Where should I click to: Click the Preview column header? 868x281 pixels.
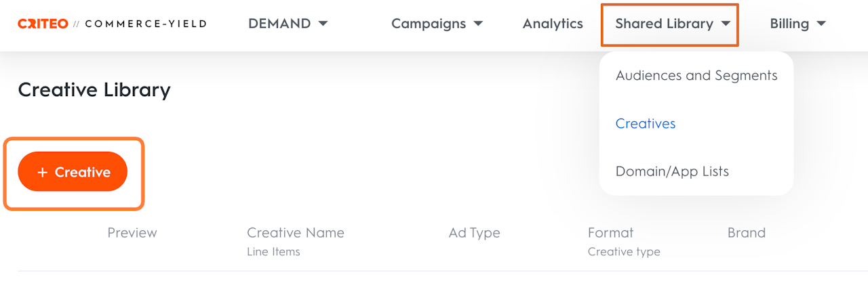[132, 233]
